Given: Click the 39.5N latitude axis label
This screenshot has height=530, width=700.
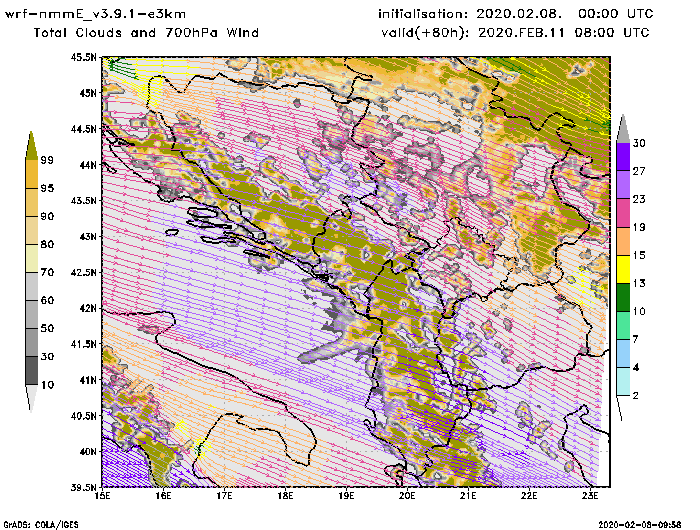Looking at the screenshot, I should pos(83,487).
